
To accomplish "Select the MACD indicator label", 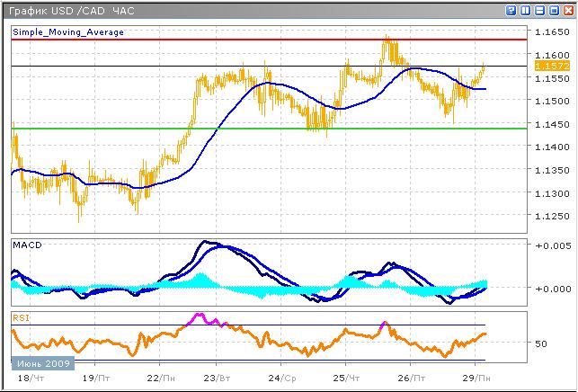I will tap(27, 245).
